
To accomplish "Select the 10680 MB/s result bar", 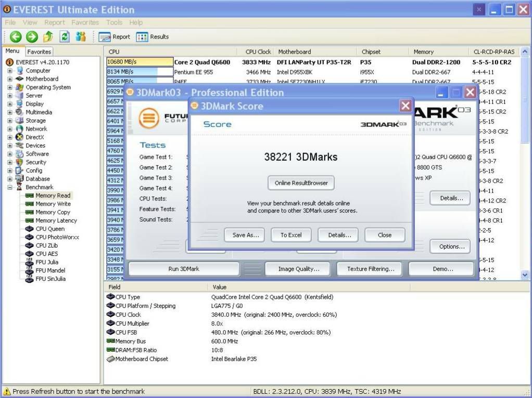I will tap(140, 62).
